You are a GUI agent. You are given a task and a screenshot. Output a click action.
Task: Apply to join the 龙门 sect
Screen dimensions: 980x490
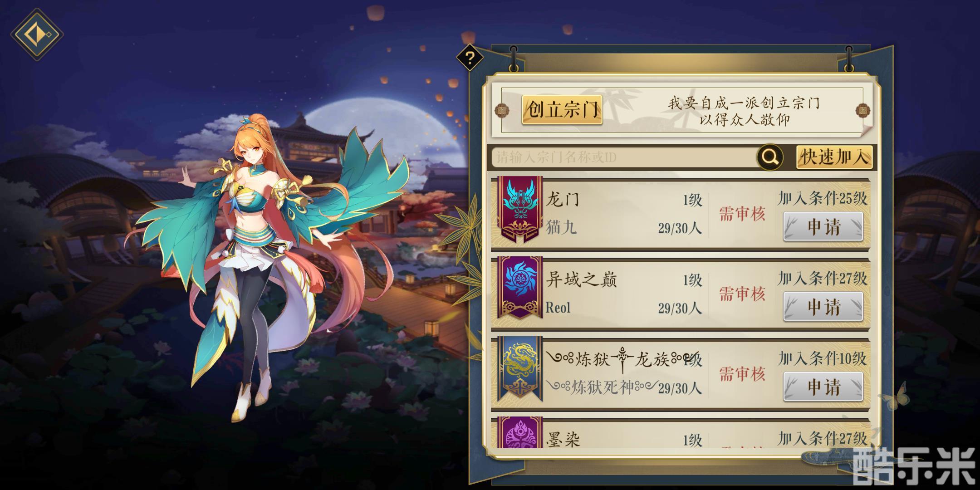823,226
